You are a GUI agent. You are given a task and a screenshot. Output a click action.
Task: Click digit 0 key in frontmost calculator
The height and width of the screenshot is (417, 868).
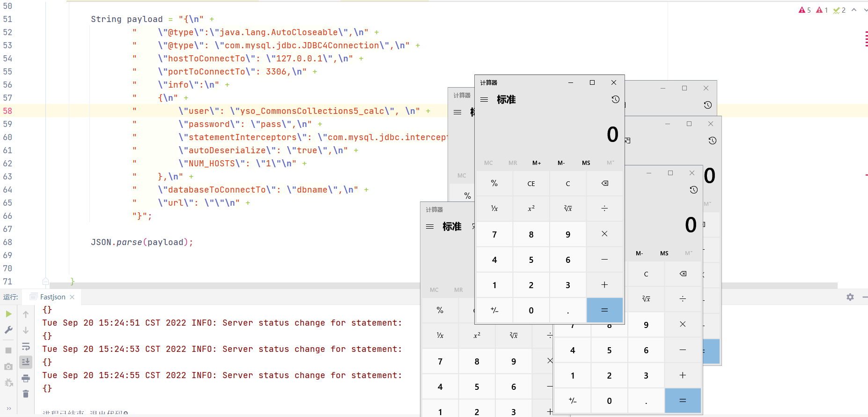pyautogui.click(x=531, y=310)
